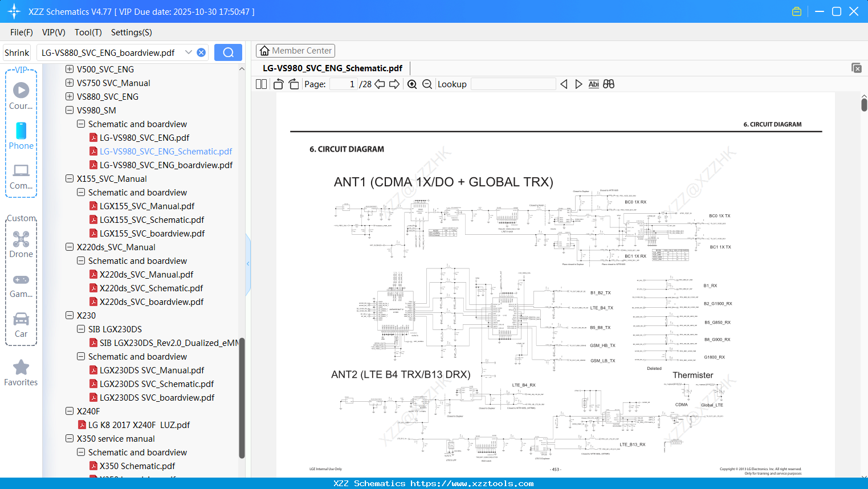Expand the VS750 SVC_Manual node
This screenshot has height=489, width=868.
(69, 83)
